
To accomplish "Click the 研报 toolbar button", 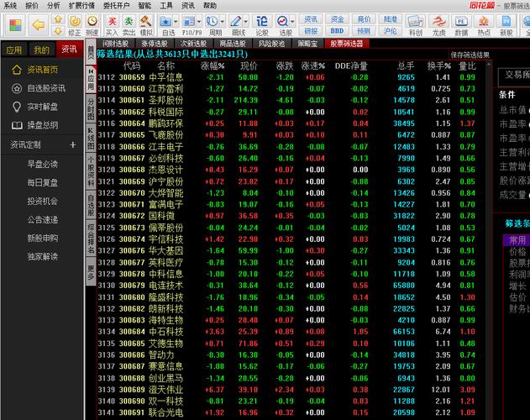I will point(311,31).
